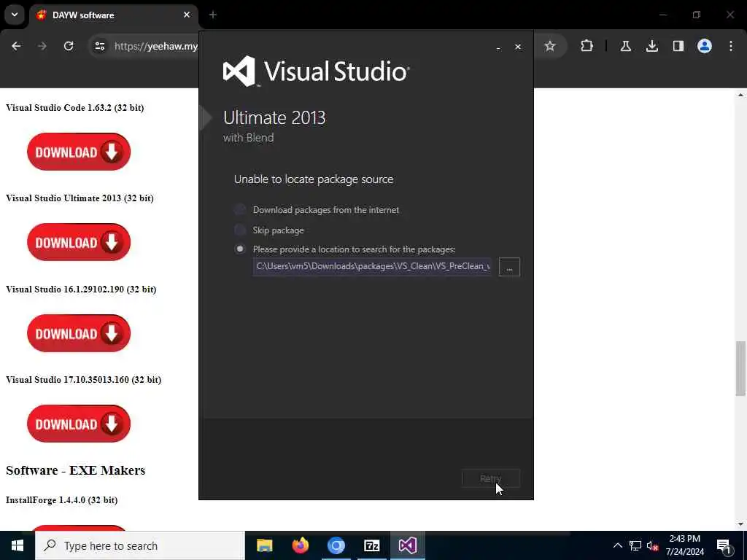This screenshot has height=560, width=747.
Task: Select Download packages from the internet option
Action: click(x=239, y=209)
